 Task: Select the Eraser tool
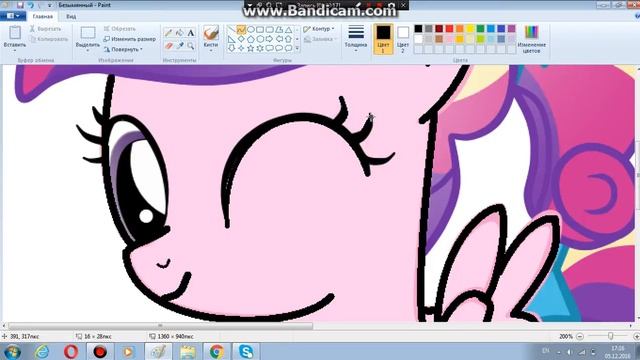point(168,46)
